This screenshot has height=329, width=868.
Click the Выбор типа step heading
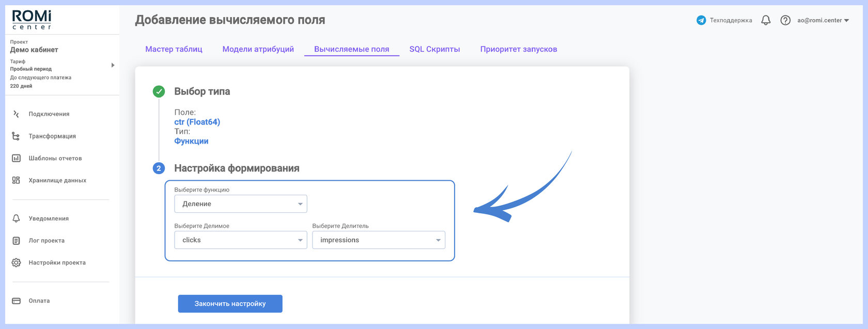coord(202,91)
